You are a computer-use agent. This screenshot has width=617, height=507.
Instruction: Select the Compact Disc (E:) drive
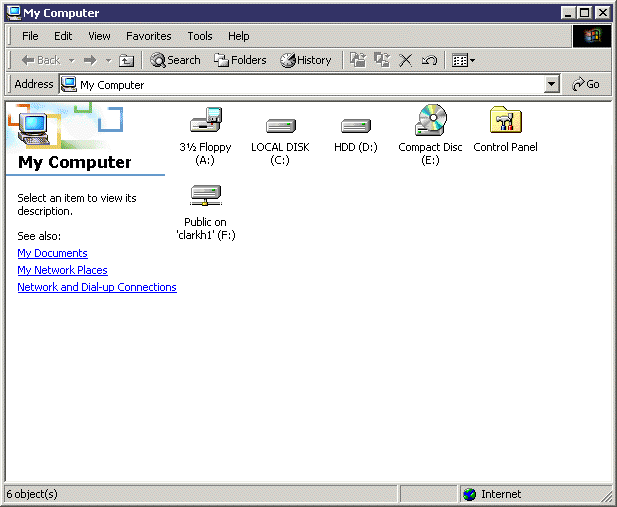[x=430, y=122]
